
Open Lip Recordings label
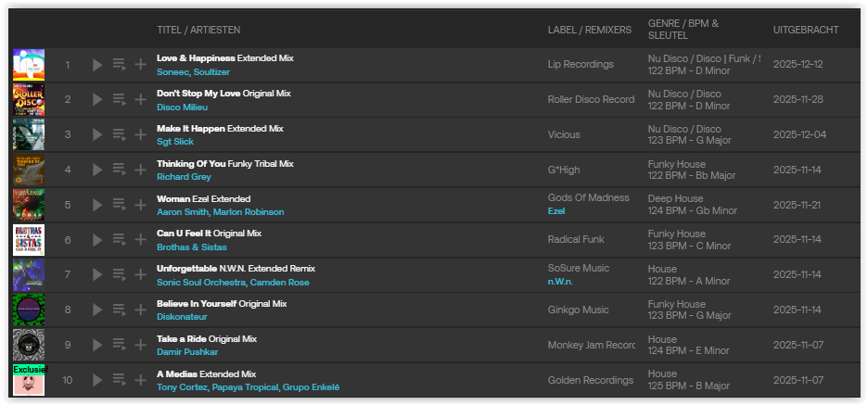pos(581,65)
